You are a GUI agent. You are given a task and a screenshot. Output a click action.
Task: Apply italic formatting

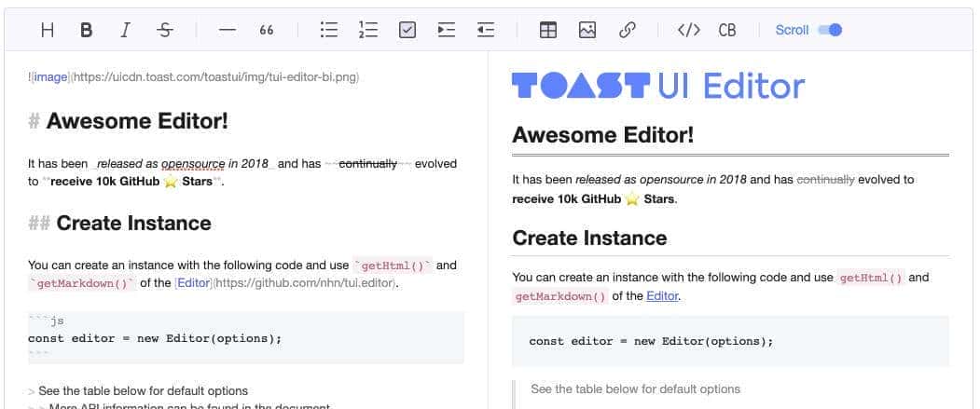125,30
